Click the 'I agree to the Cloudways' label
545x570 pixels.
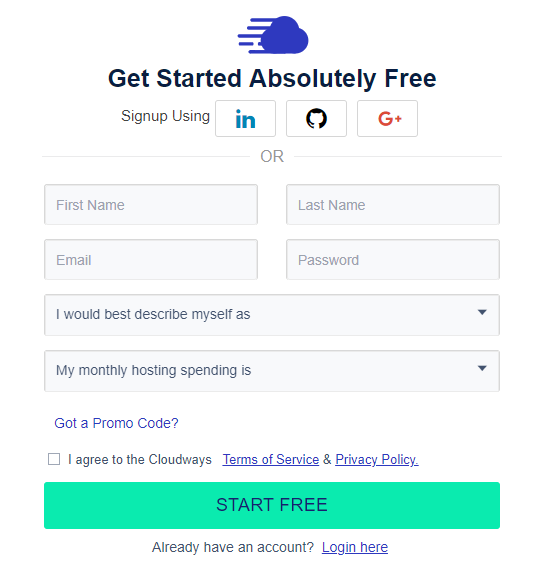140,459
